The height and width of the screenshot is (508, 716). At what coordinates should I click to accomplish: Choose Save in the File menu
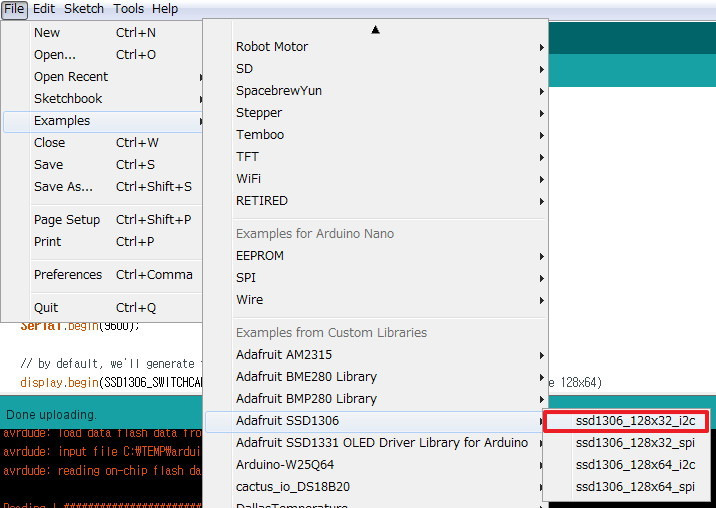[103, 165]
